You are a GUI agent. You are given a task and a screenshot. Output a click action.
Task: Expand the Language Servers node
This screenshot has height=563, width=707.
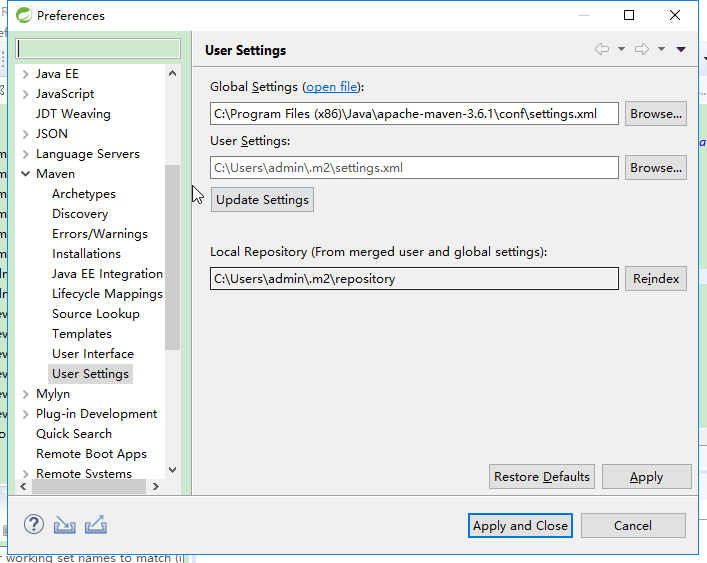pos(26,154)
